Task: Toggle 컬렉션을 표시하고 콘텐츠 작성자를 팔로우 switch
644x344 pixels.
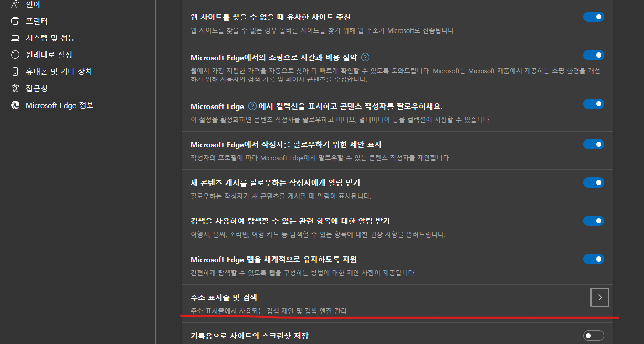Action: (594, 104)
